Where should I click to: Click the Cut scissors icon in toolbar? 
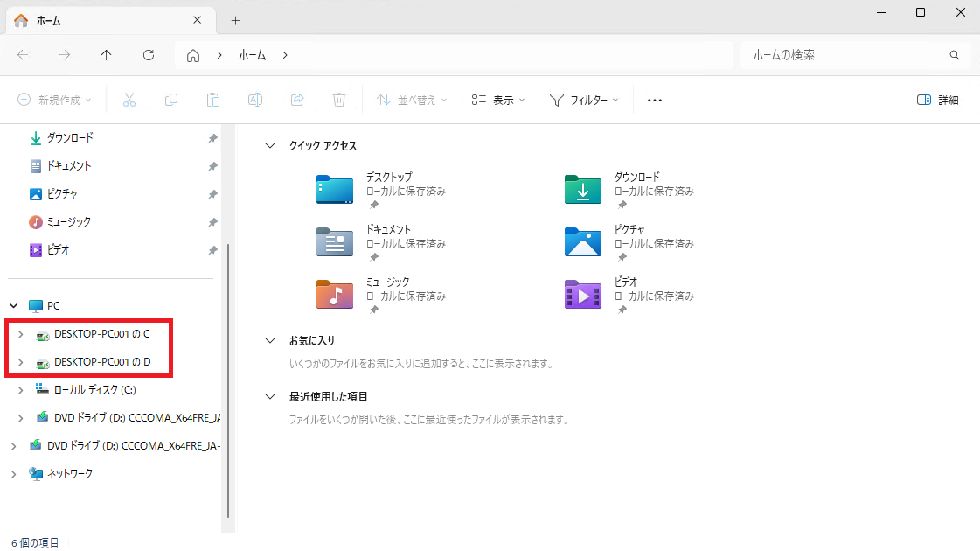pyautogui.click(x=129, y=100)
